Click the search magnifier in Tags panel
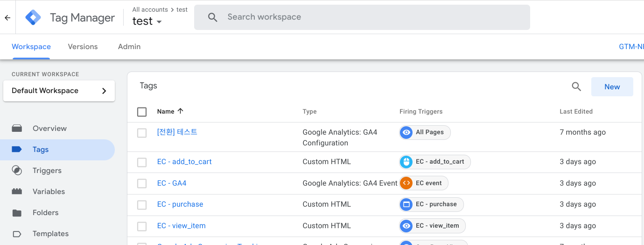 click(576, 86)
